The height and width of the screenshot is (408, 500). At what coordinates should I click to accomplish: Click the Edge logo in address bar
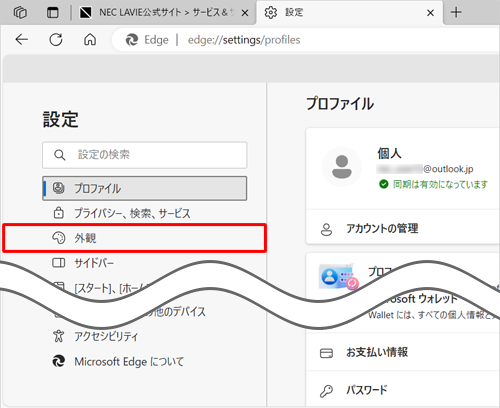[x=132, y=40]
